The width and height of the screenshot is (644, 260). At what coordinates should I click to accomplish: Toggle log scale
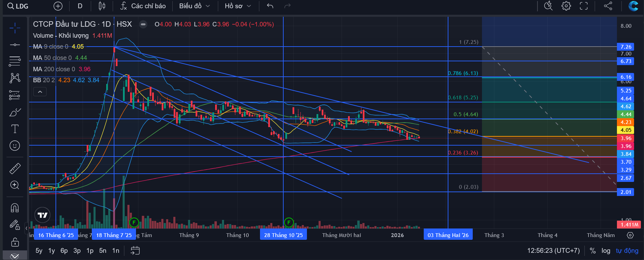[606, 251]
